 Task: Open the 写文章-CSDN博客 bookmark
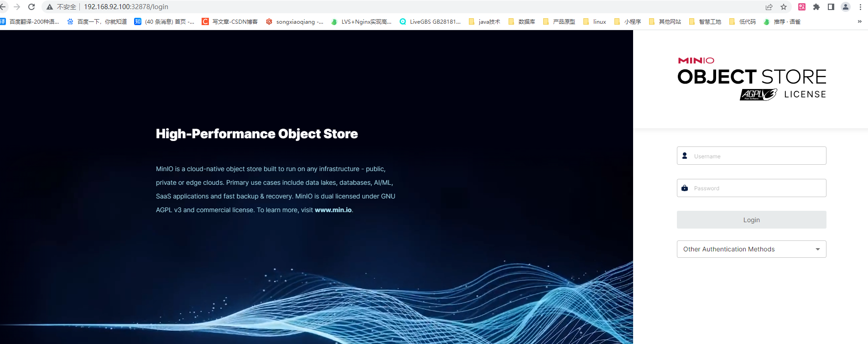pyautogui.click(x=230, y=21)
